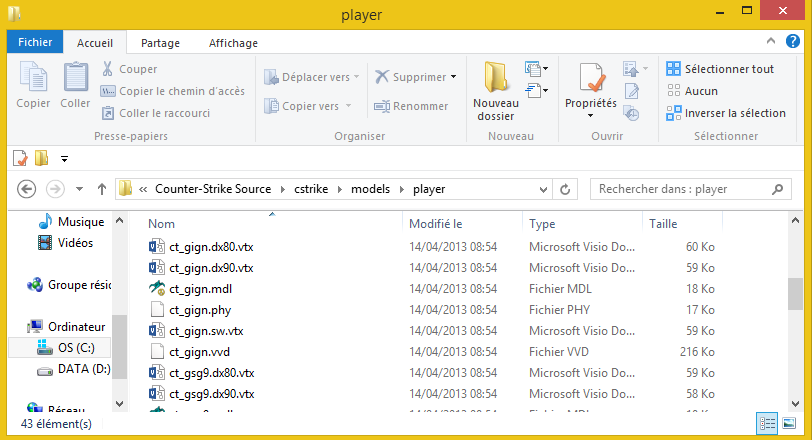The image size is (812, 440).
Task: Go up one folder level
Action: (x=102, y=189)
